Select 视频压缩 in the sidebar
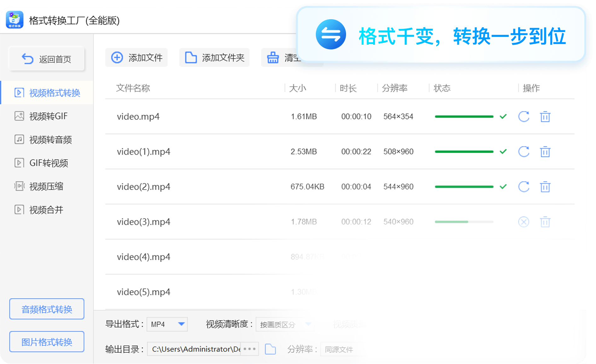Image resolution: width=596 pixels, height=364 pixels. pyautogui.click(x=47, y=186)
